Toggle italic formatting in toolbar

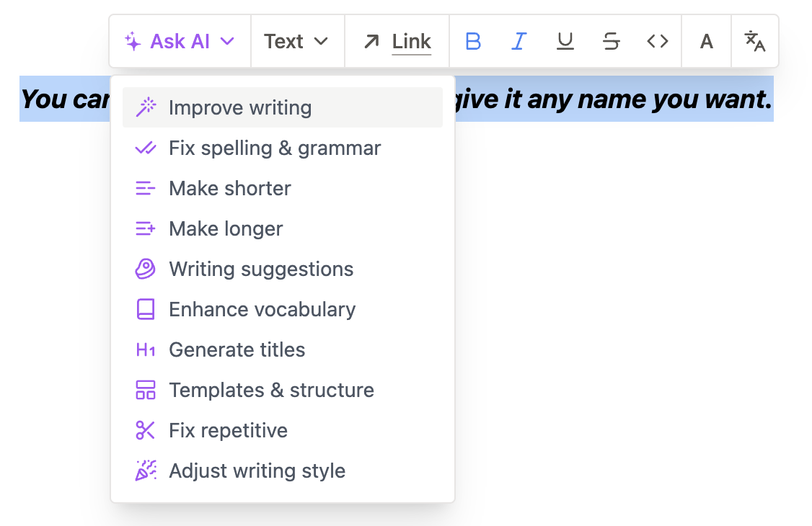pos(518,42)
